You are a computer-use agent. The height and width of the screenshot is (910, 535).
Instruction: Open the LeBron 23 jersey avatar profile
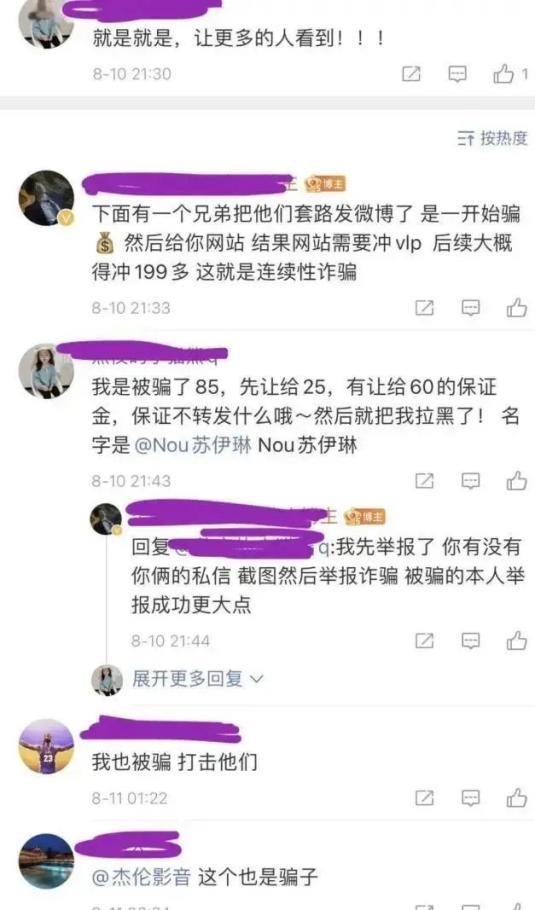pos(46,746)
